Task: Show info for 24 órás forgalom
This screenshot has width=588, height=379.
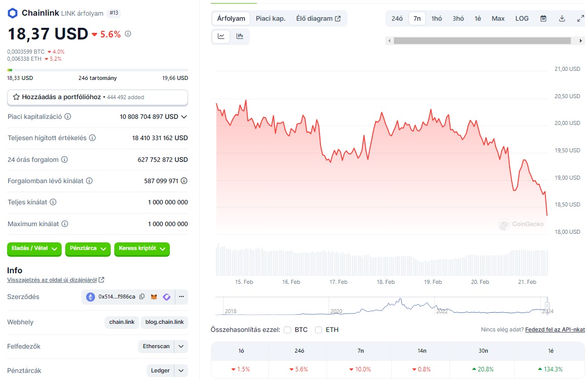Action: click(x=65, y=159)
